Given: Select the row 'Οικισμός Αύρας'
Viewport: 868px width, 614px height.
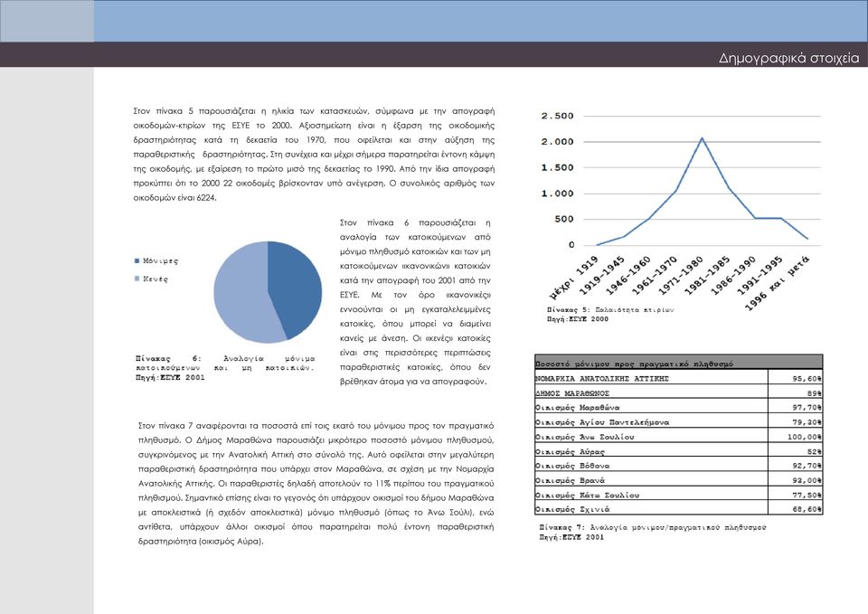Looking at the screenshot, I should coord(679,450).
